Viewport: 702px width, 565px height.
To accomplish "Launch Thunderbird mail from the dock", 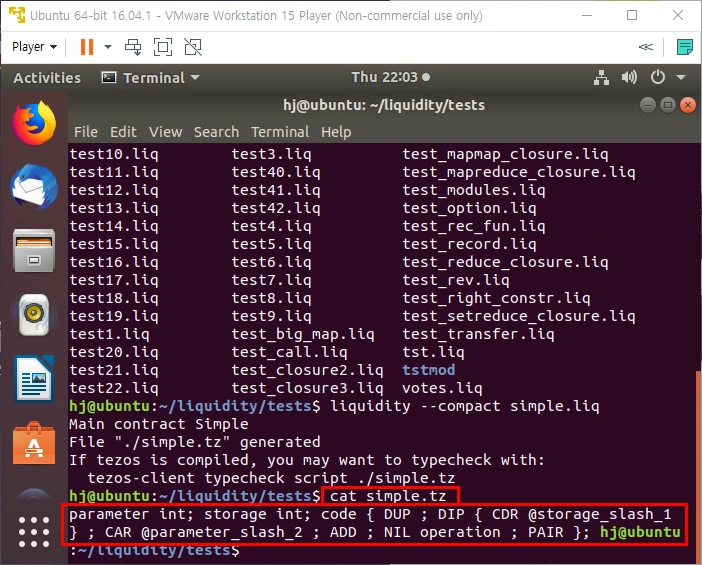I will (x=34, y=187).
